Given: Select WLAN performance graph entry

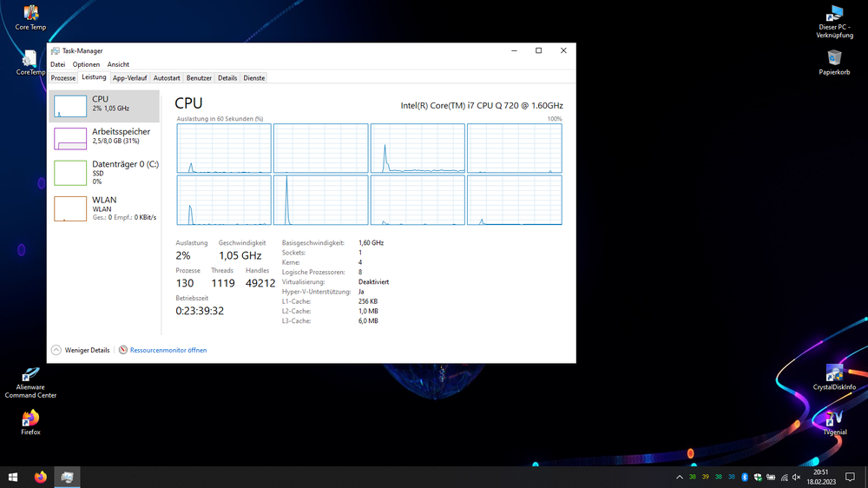Looking at the screenshot, I should coord(104,208).
